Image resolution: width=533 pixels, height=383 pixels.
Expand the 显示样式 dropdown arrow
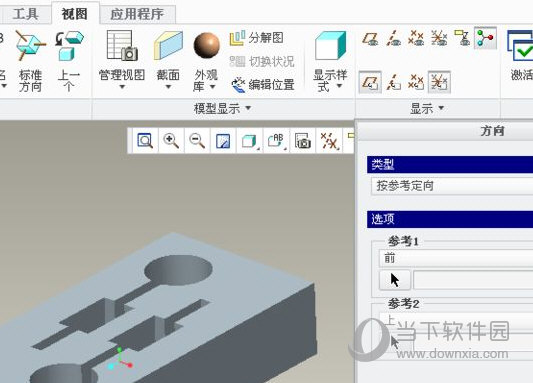click(339, 86)
